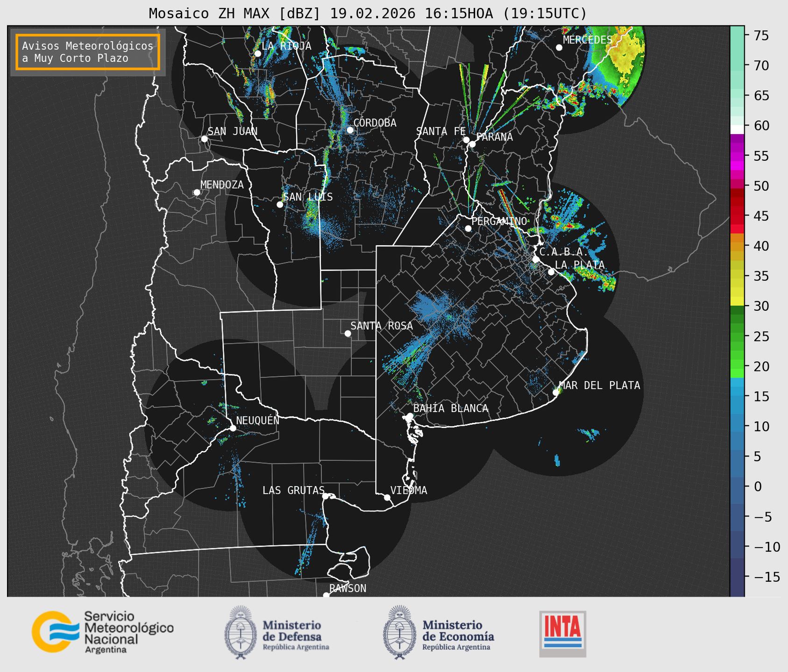
Task: Select the SANTA ROSA marker dot
Action: tap(348, 334)
